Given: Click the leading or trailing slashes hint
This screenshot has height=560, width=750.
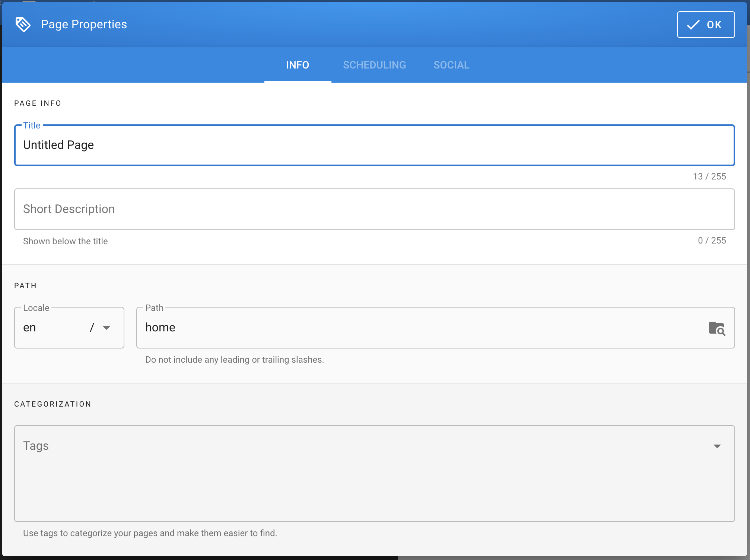Looking at the screenshot, I should point(234,360).
